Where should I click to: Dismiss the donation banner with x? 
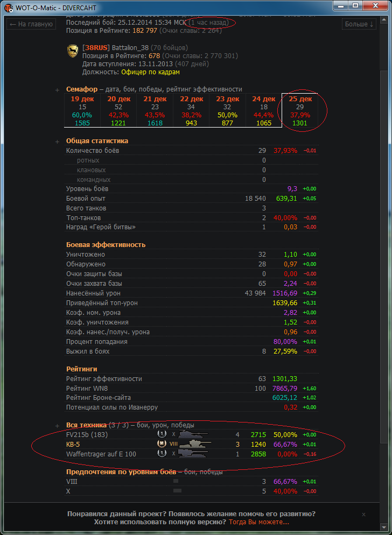(363, 514)
